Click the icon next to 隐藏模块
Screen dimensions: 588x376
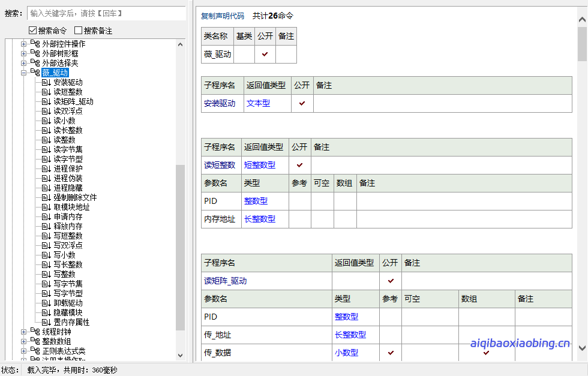click(46, 312)
